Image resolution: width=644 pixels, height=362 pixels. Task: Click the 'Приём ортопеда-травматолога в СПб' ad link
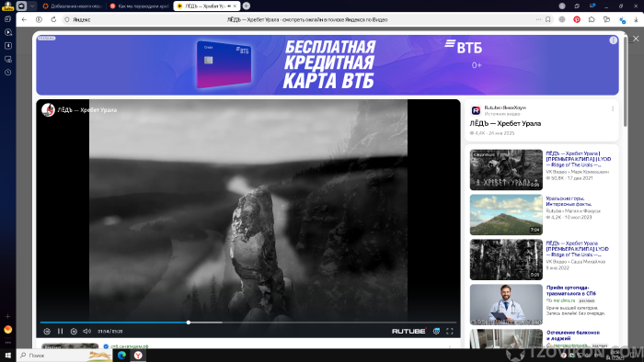point(571,290)
